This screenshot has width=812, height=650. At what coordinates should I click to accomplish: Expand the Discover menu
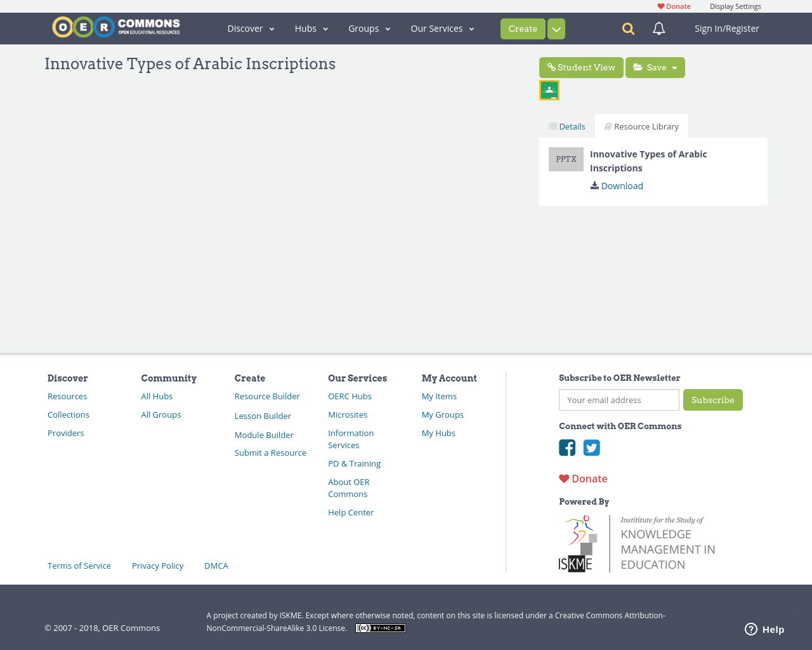pyautogui.click(x=250, y=28)
